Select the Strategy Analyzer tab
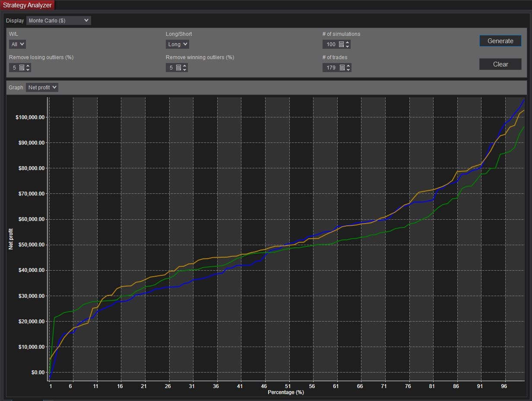Image resolution: width=532 pixels, height=401 pixels. pos(28,5)
